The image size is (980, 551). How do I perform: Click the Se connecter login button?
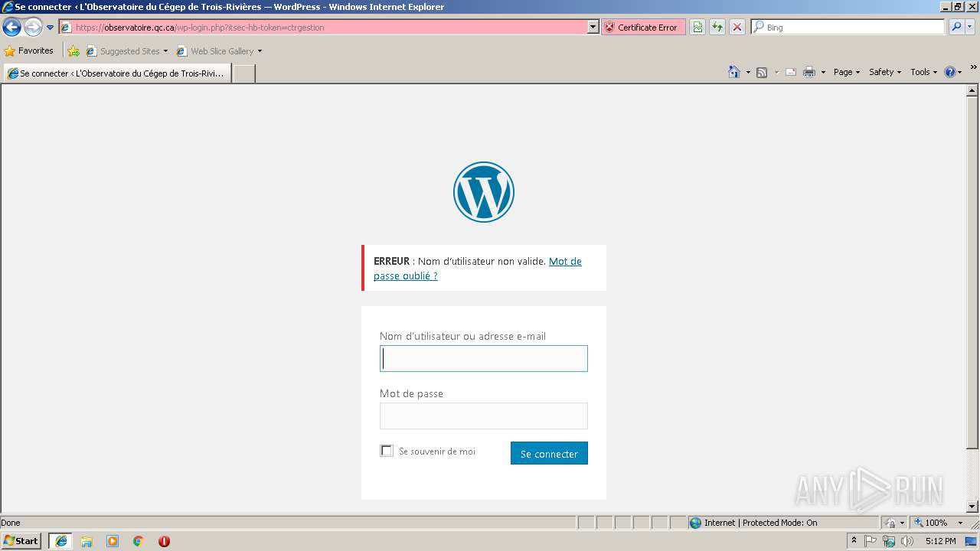pyautogui.click(x=549, y=453)
